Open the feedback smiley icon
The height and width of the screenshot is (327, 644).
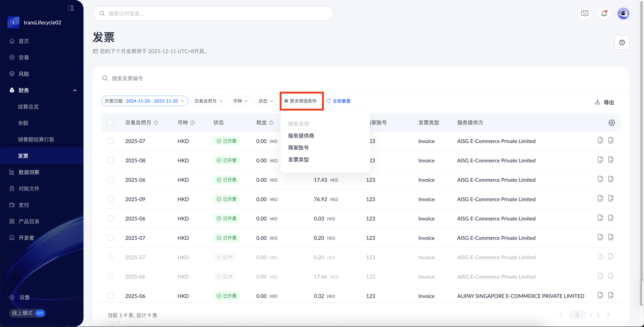[x=585, y=13]
